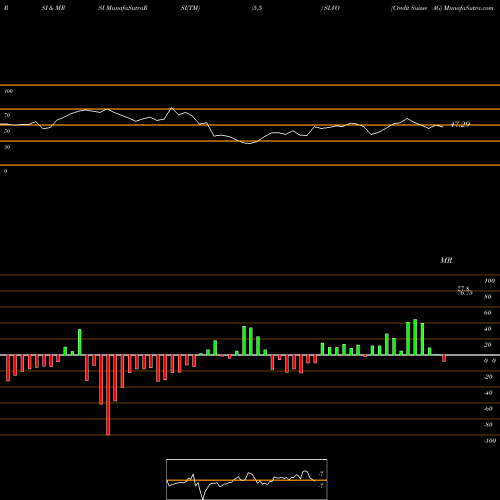Click the tallest green bar in MR histogram
This screenshot has width=500, height=500.
point(415,337)
